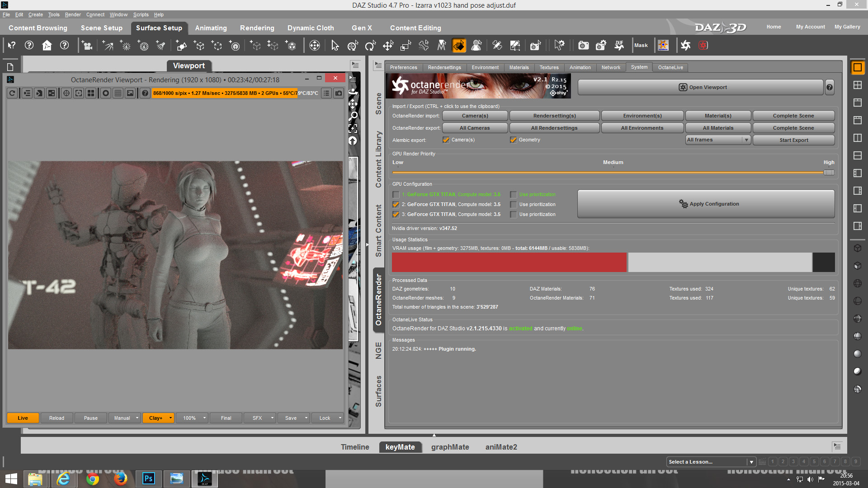Image resolution: width=868 pixels, height=488 pixels.
Task: Click the camera snapshot icon in Octane viewport
Action: (339, 93)
